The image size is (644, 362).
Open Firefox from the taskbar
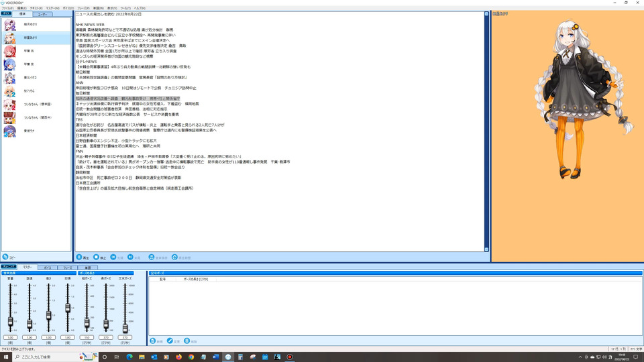[178, 357]
